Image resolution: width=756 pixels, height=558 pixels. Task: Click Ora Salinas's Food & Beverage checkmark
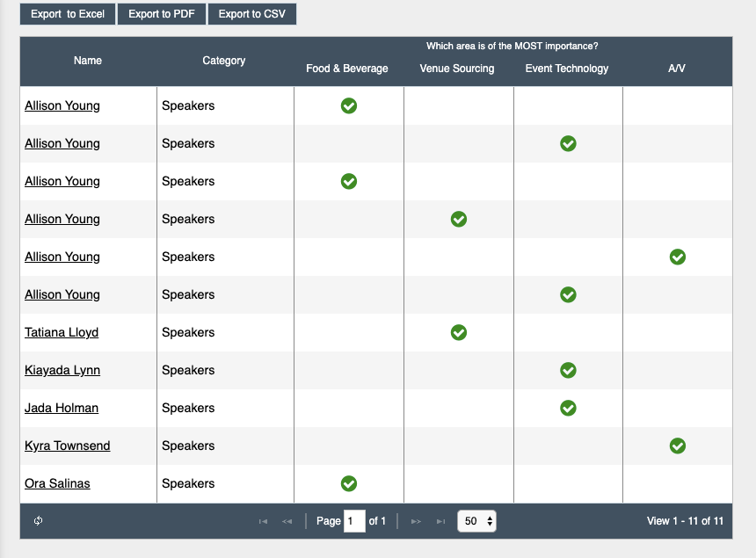click(x=349, y=483)
